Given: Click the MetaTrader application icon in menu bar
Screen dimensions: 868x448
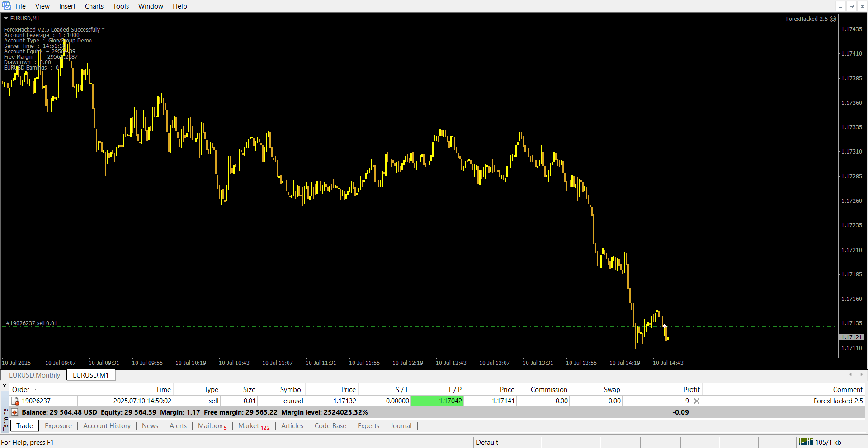Looking at the screenshot, I should coord(7,6).
